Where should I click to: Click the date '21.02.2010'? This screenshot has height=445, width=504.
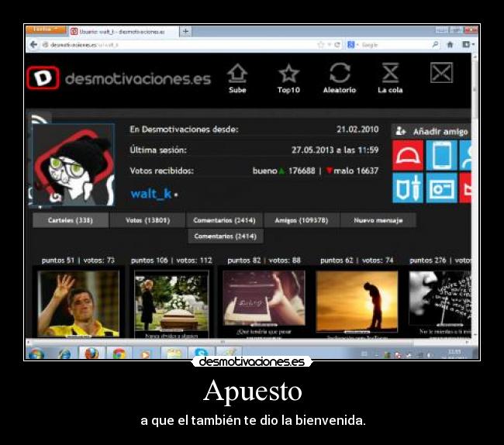tap(357, 129)
